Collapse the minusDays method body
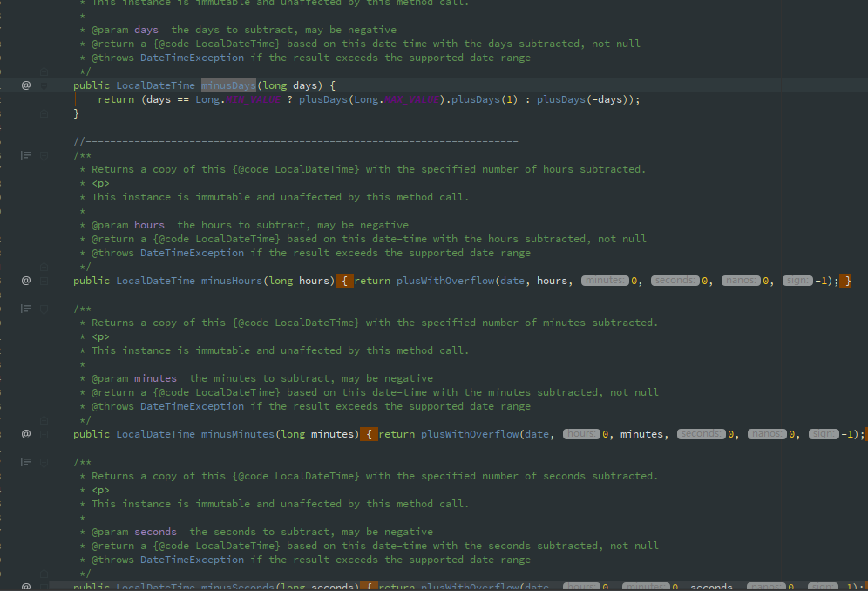 pos(44,85)
